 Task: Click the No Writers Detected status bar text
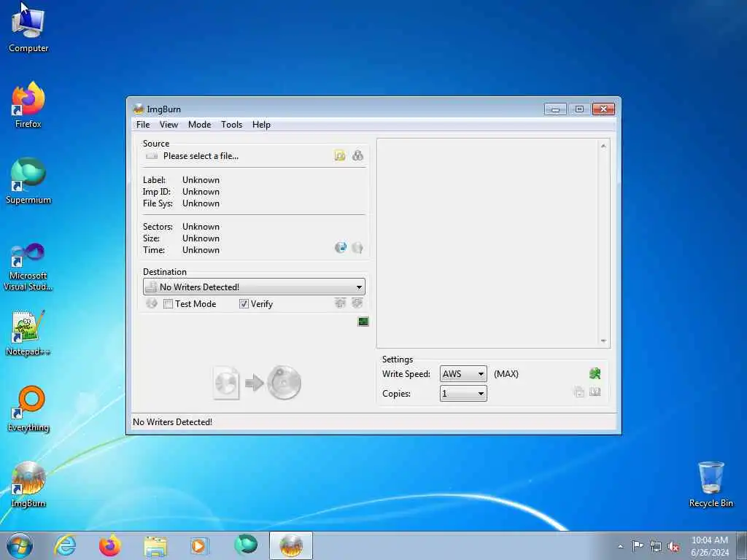coord(172,422)
